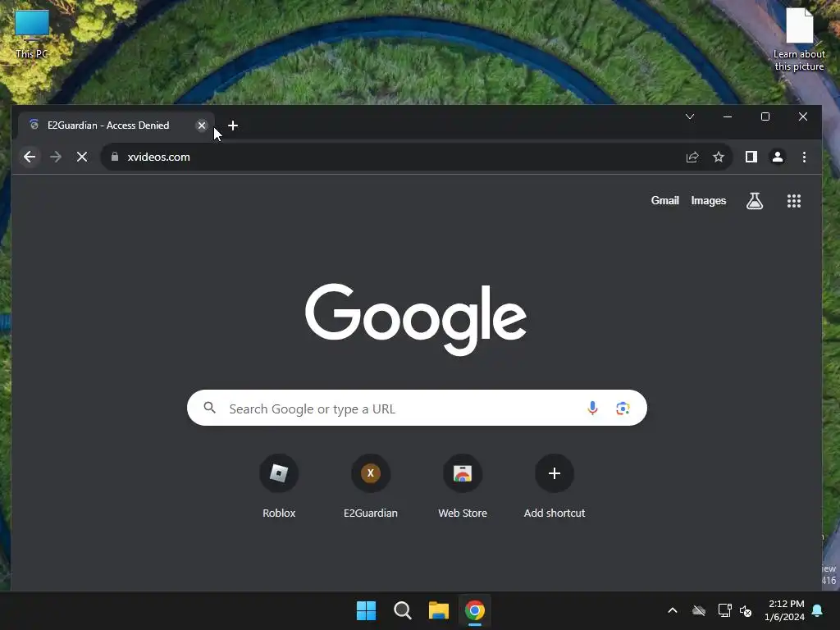Open Windows taskbar search
This screenshot has width=840, height=630.
point(402,610)
